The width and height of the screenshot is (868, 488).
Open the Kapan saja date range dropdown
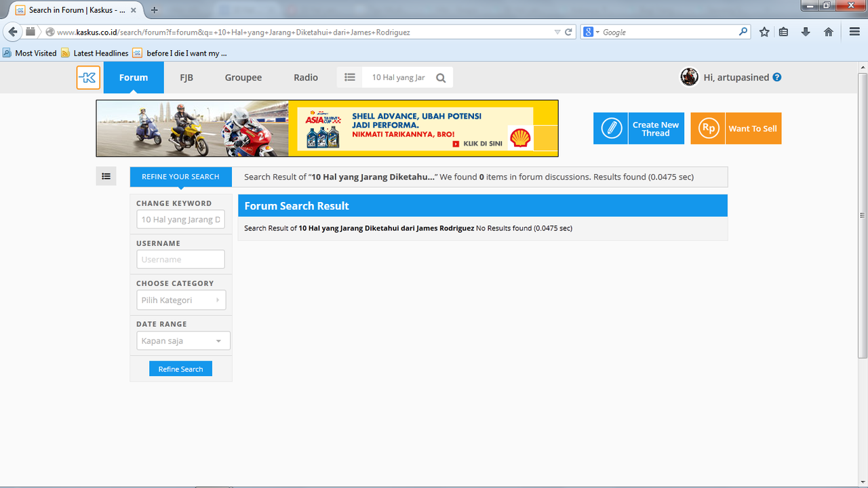tap(183, 341)
